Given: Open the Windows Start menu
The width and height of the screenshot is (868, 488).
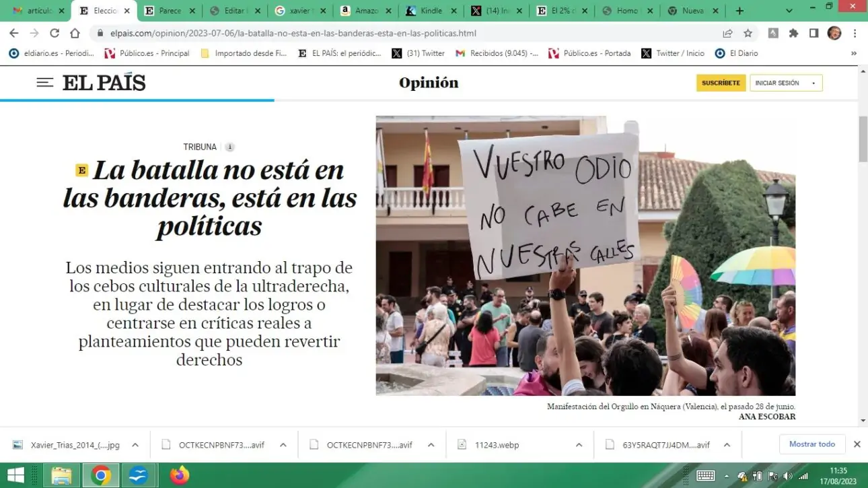Looking at the screenshot, I should (16, 475).
